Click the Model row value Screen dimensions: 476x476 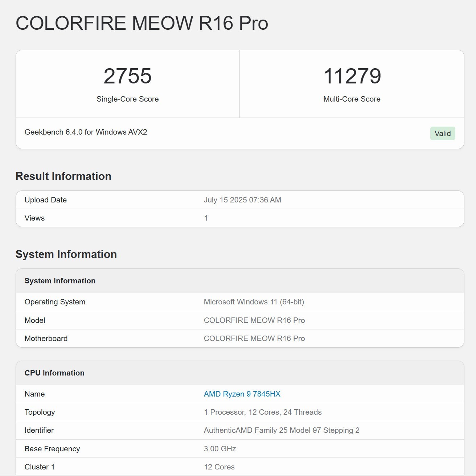(x=254, y=320)
